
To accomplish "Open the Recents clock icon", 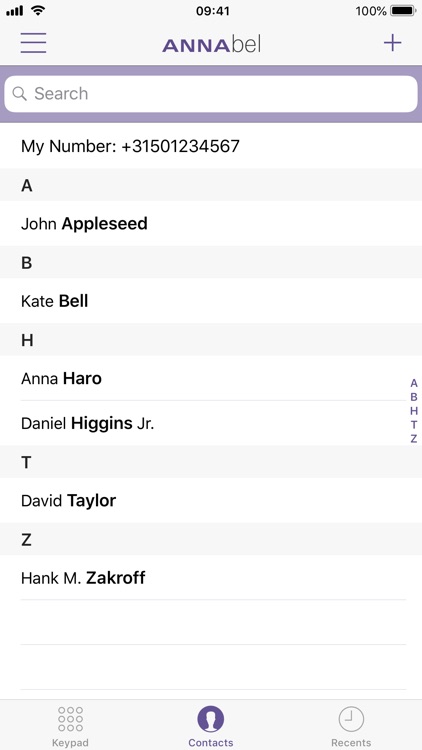I will (351, 719).
